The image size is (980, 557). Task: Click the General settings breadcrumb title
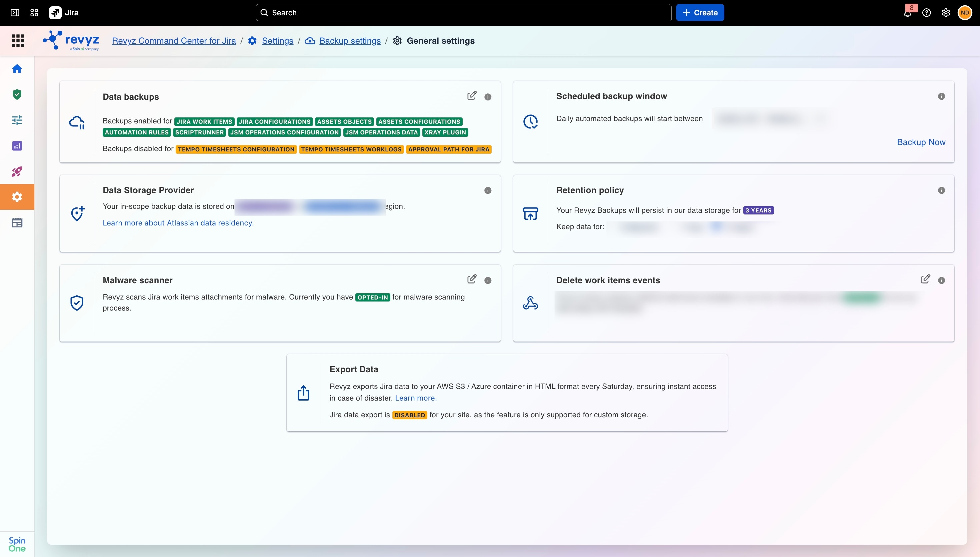pos(441,41)
